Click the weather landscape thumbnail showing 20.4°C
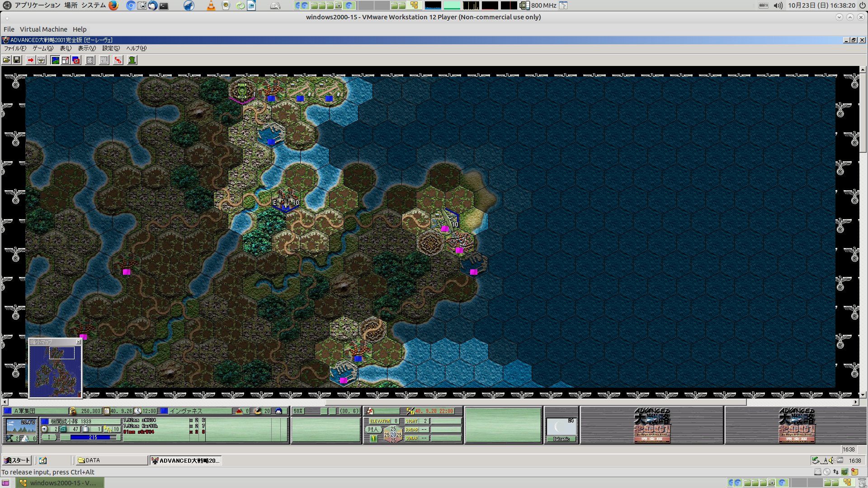The height and width of the screenshot is (488, 868). point(21,426)
